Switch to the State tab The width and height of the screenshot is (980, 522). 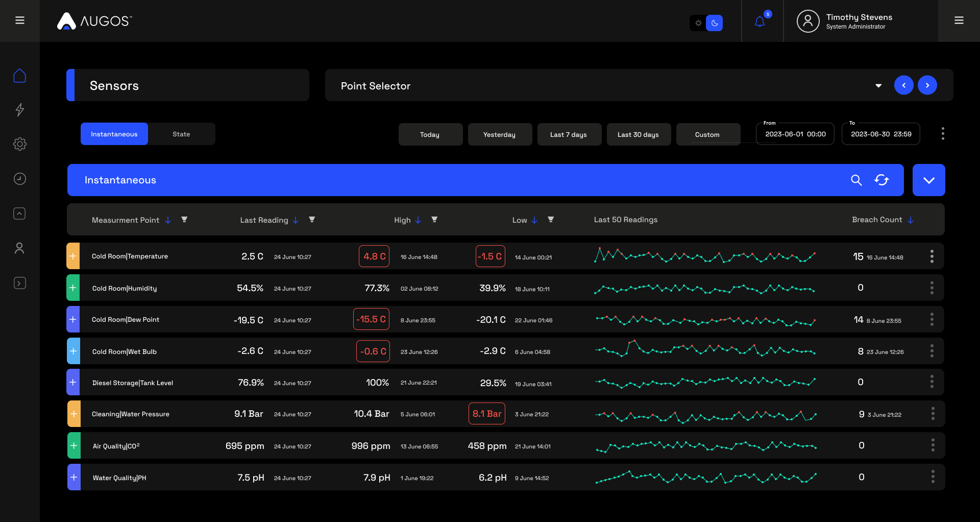click(x=181, y=134)
